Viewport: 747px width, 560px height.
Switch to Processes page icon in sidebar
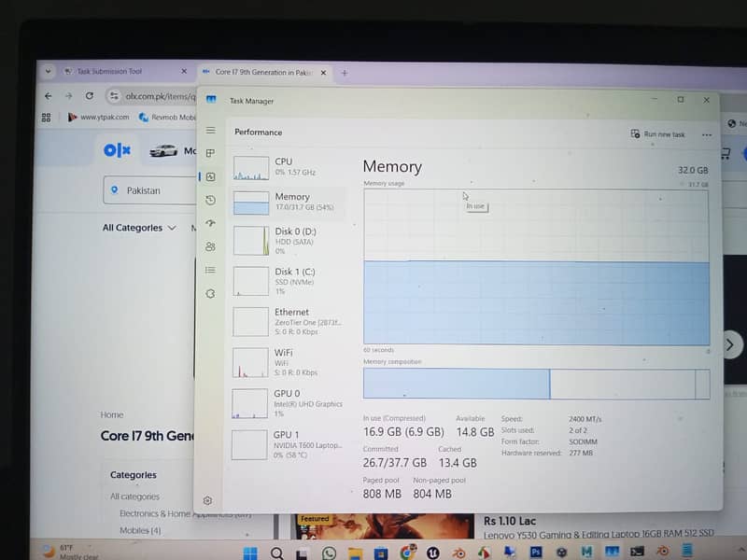coord(211,153)
